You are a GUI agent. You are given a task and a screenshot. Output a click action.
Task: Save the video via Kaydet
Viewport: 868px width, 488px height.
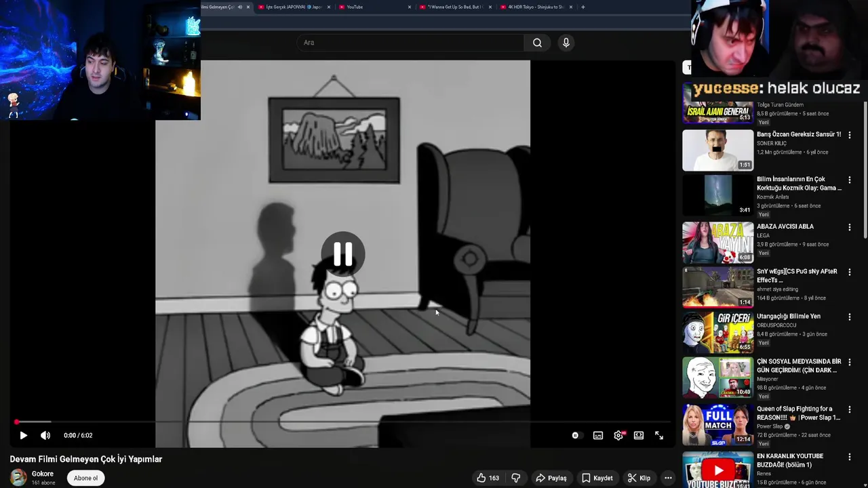[x=597, y=478]
